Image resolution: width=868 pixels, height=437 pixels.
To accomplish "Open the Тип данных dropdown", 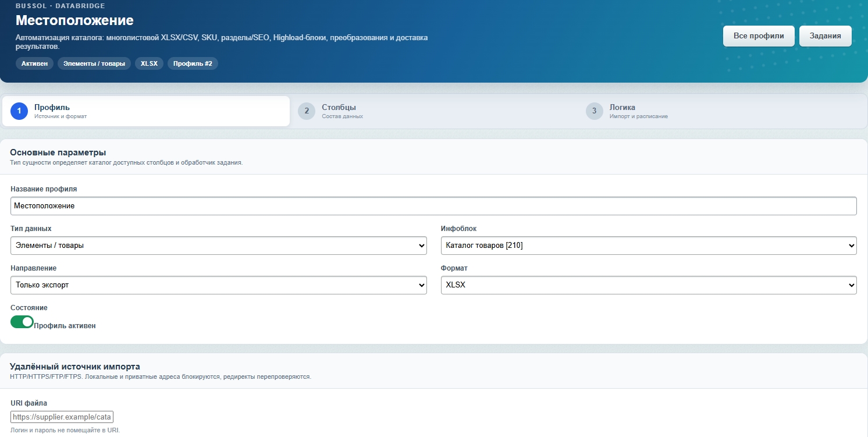I will pos(219,246).
